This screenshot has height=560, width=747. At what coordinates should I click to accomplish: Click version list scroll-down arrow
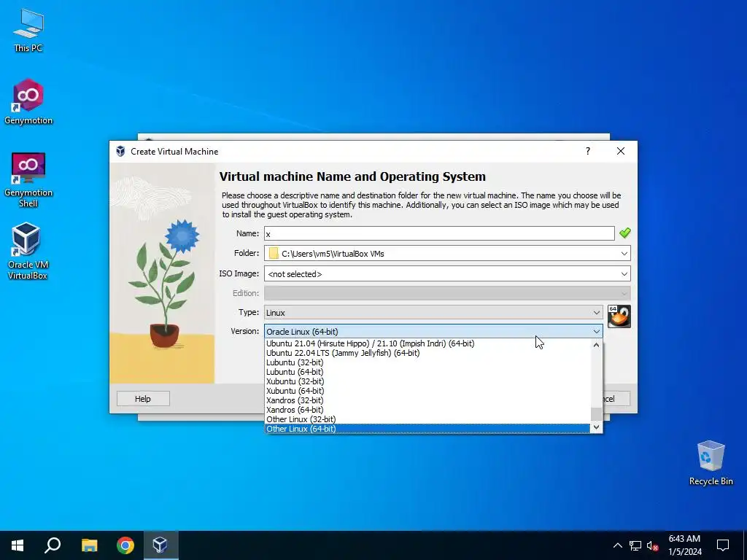click(596, 427)
